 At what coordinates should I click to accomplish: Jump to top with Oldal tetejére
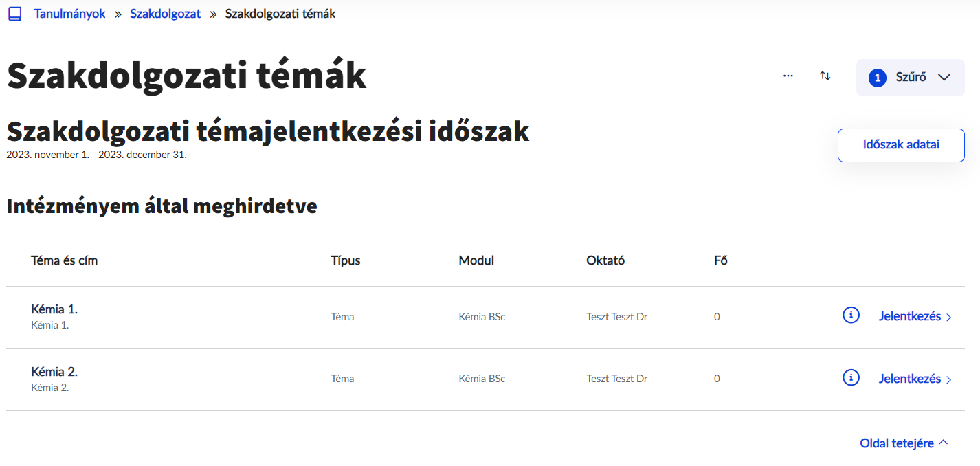pos(896,443)
